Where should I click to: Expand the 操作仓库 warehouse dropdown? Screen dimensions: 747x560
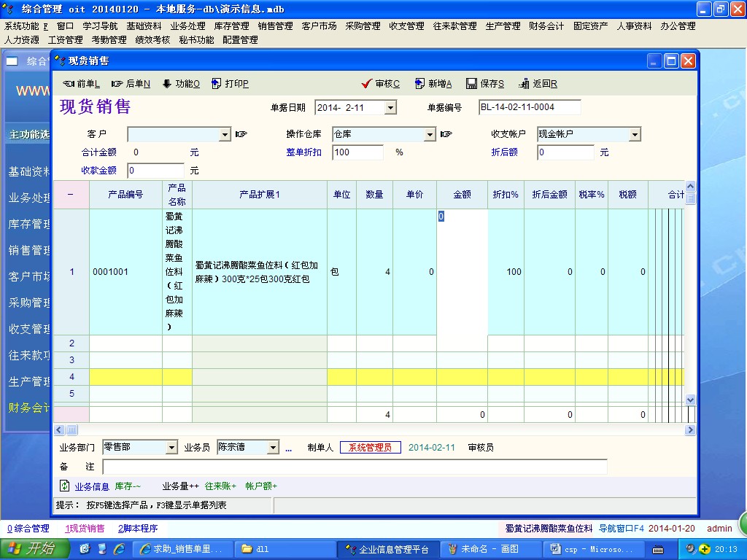pyautogui.click(x=430, y=135)
